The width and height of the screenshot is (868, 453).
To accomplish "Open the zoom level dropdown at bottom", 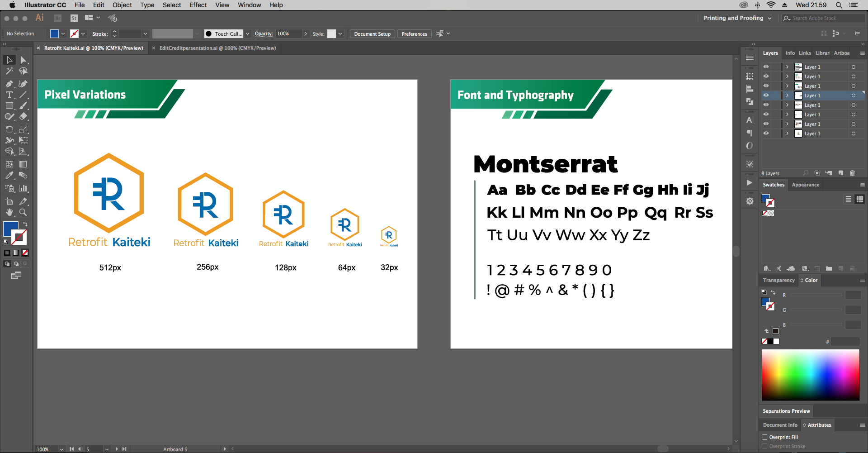I will pos(61,449).
